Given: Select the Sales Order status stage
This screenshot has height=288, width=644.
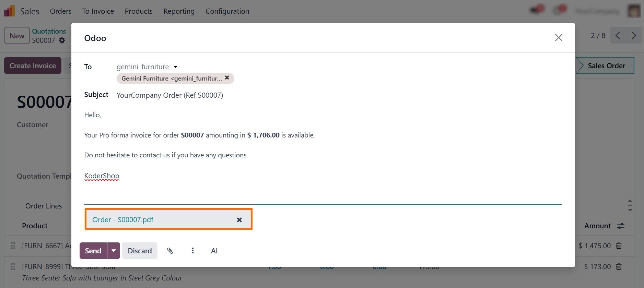Looking at the screenshot, I should click(x=606, y=65).
